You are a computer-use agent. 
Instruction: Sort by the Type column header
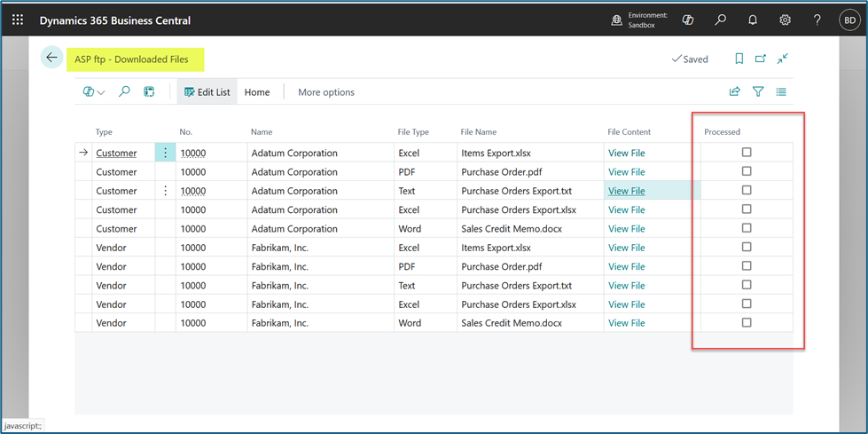(x=104, y=132)
